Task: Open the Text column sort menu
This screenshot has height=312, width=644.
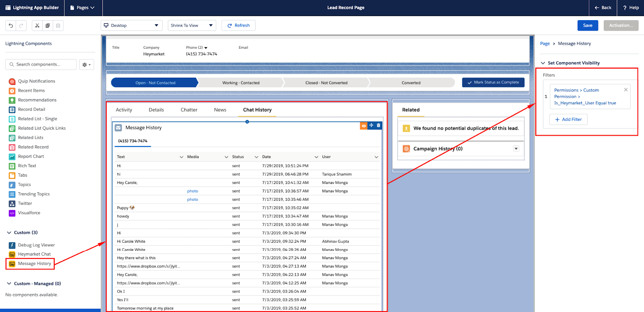Action: coord(182,157)
